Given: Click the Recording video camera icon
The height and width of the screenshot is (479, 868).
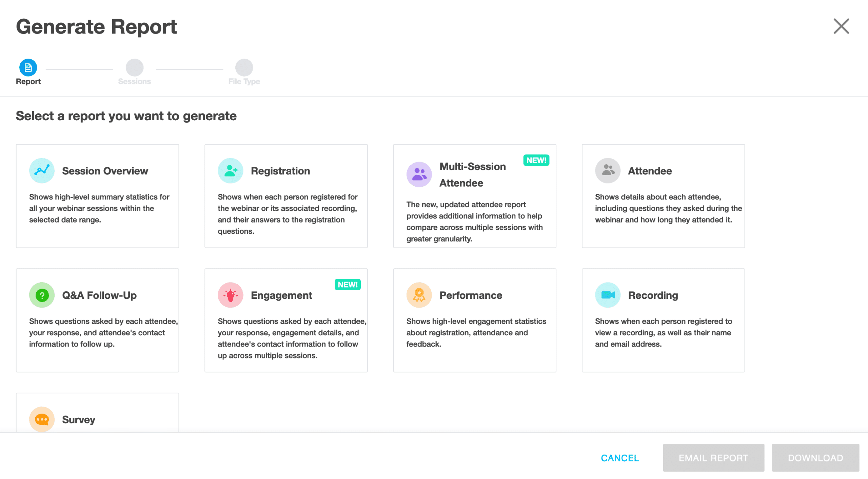Looking at the screenshot, I should (x=607, y=295).
